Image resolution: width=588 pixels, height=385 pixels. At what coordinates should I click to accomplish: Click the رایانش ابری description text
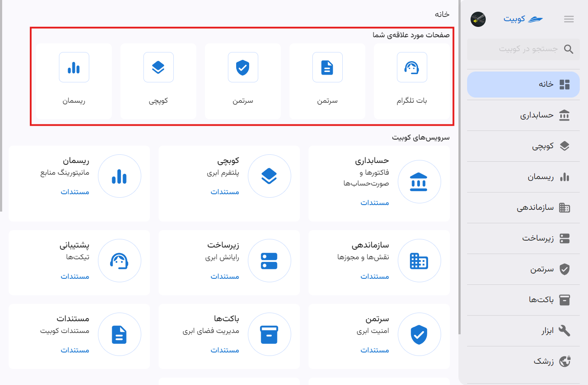222,257
